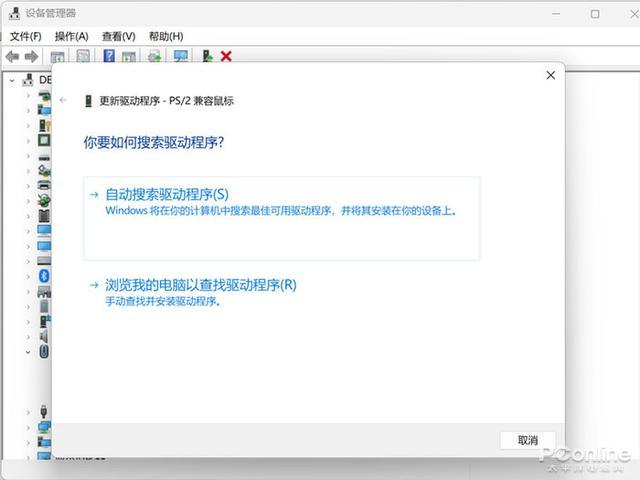Viewport: 640px width, 480px height.
Task: Expand the topmost device category chevron under DE
Action: tap(28, 96)
